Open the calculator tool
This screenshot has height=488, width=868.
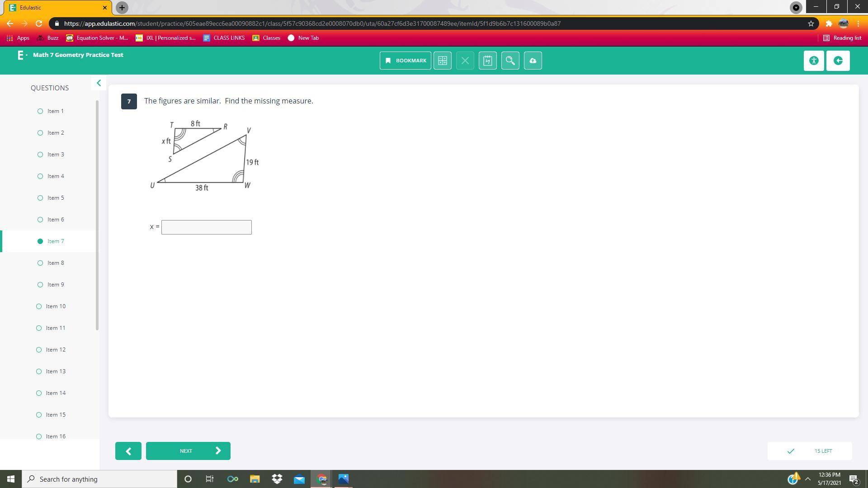coord(442,61)
